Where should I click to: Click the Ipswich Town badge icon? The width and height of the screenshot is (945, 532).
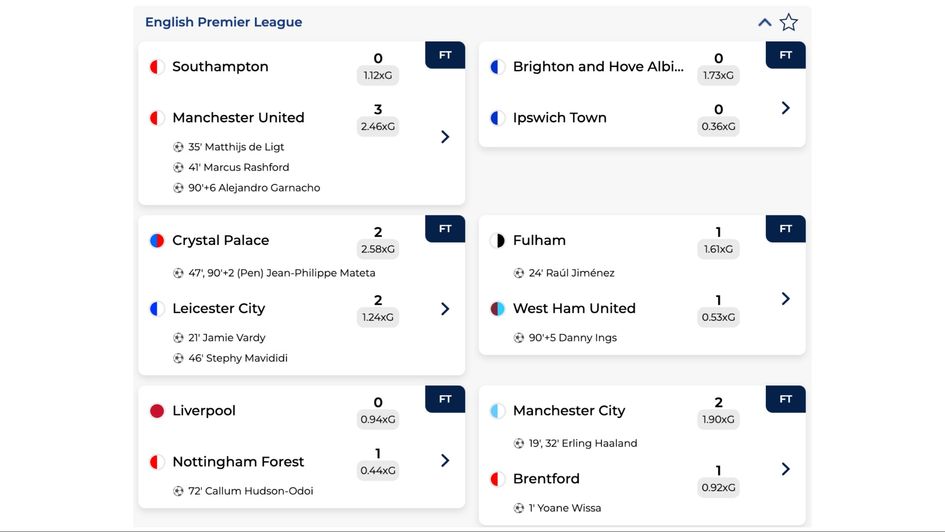497,118
